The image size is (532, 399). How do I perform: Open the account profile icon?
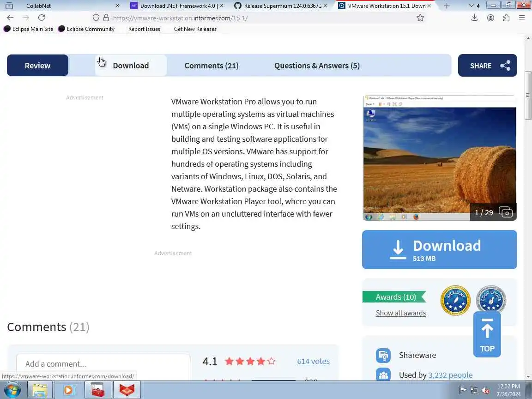pyautogui.click(x=490, y=18)
